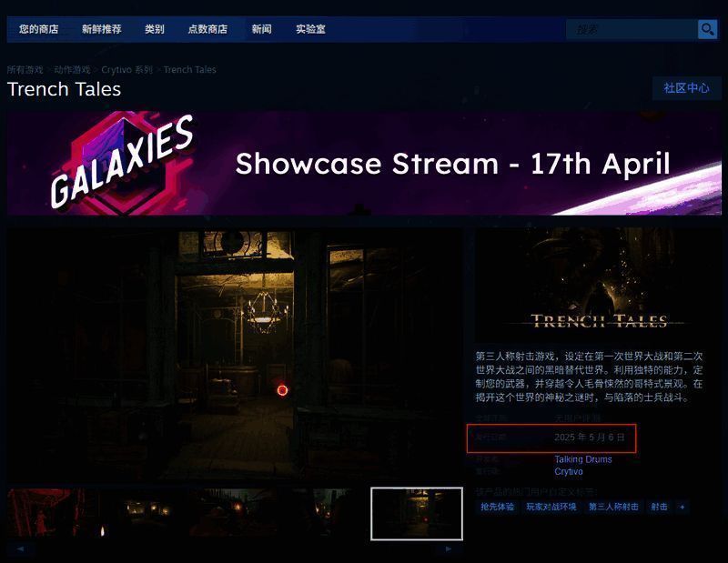Select the 第三人称射击 tag
The image size is (728, 563).
click(x=613, y=507)
